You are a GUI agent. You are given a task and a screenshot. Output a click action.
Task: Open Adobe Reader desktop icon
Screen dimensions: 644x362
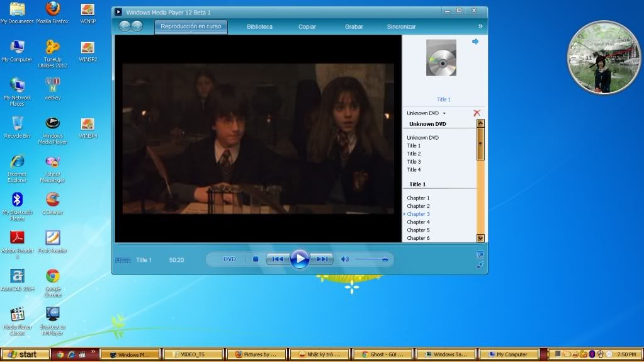(17, 245)
